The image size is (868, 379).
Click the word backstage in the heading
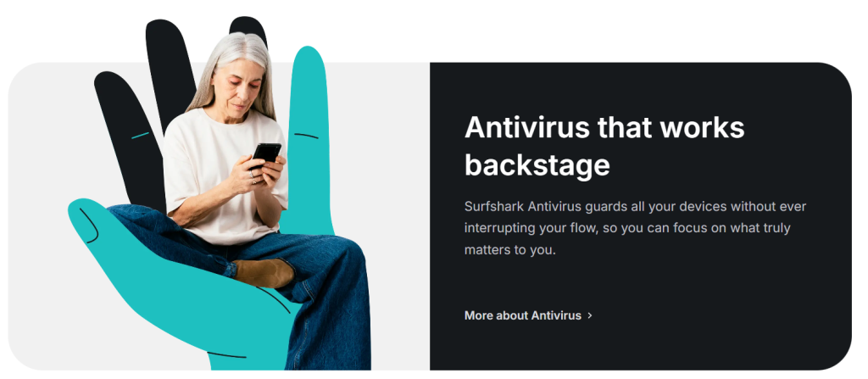pos(537,165)
